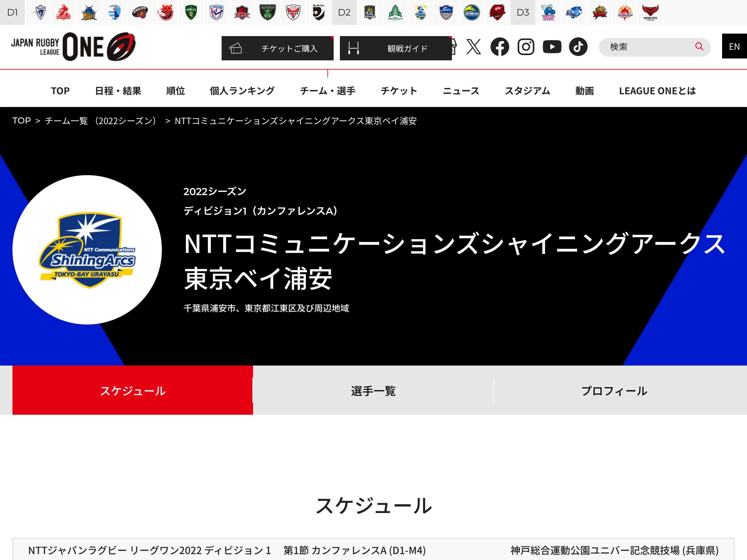The image size is (747, 560).
Task: Open the Skyactivs Hiroshima logo
Action: 651,12
